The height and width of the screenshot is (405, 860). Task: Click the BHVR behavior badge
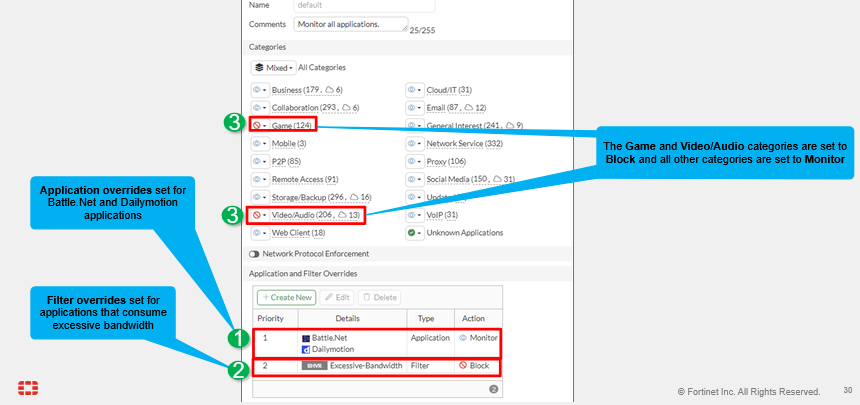click(x=314, y=365)
